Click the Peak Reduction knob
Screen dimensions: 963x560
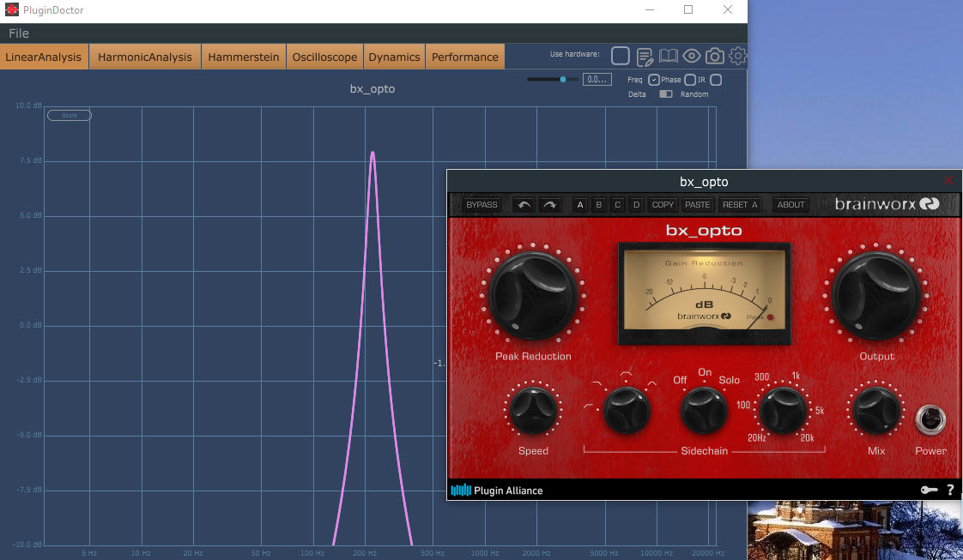tap(532, 295)
